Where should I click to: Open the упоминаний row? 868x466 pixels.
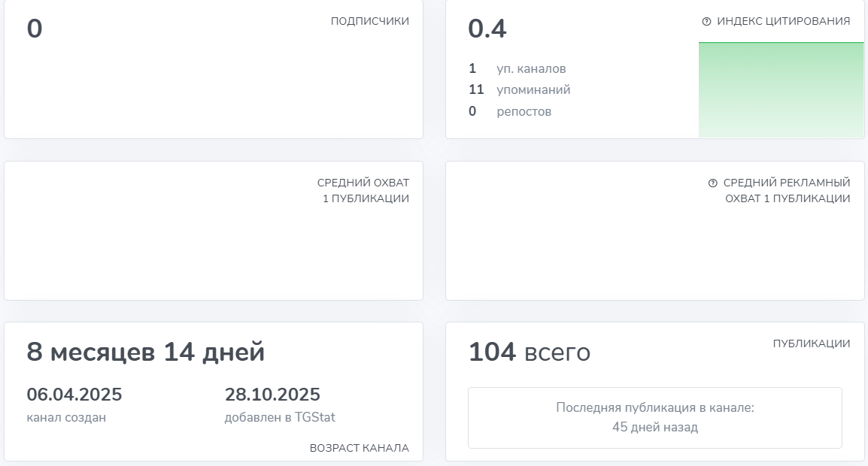(x=520, y=90)
